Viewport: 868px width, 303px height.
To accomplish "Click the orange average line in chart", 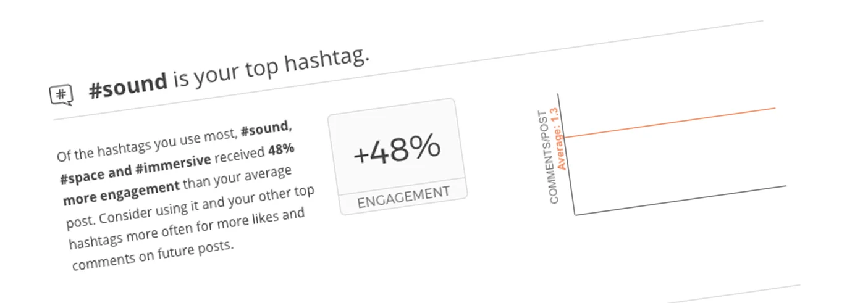I will coord(670,122).
